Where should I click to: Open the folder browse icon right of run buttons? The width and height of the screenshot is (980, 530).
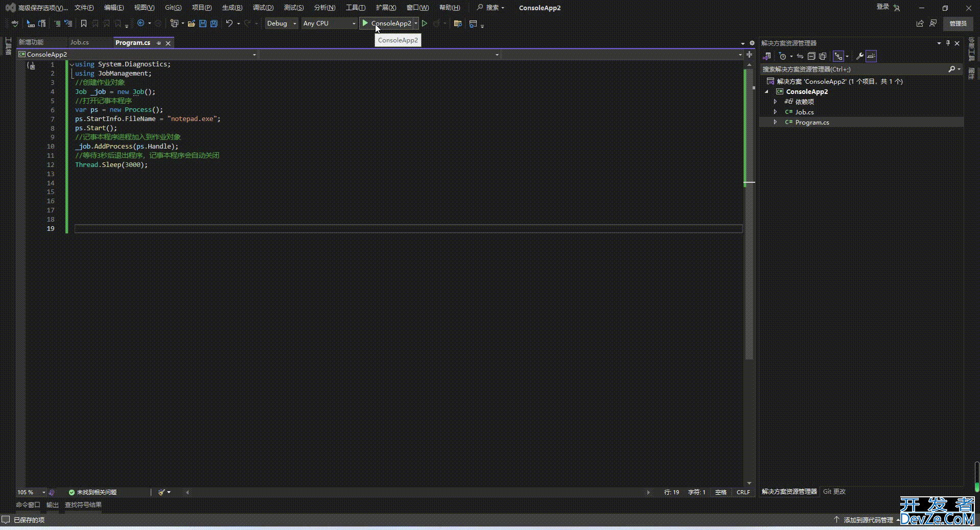458,23
